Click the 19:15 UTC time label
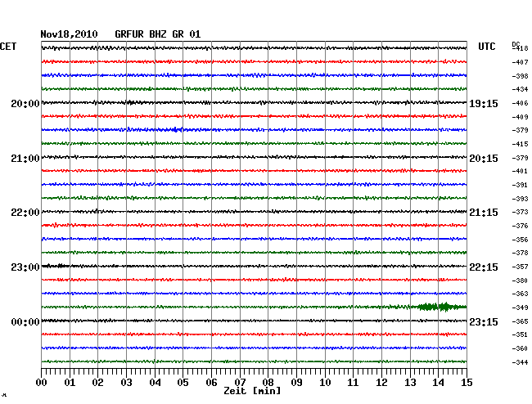This screenshot has height=404, width=532. coord(484,104)
